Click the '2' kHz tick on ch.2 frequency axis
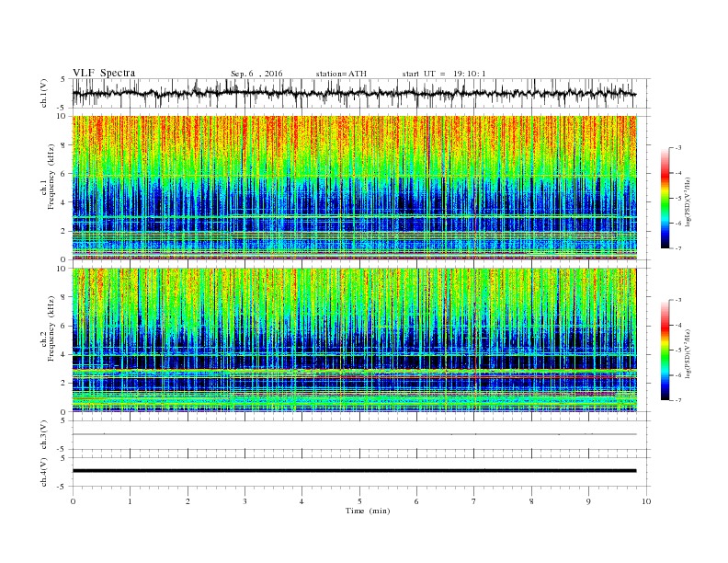728x563 pixels. (64, 384)
